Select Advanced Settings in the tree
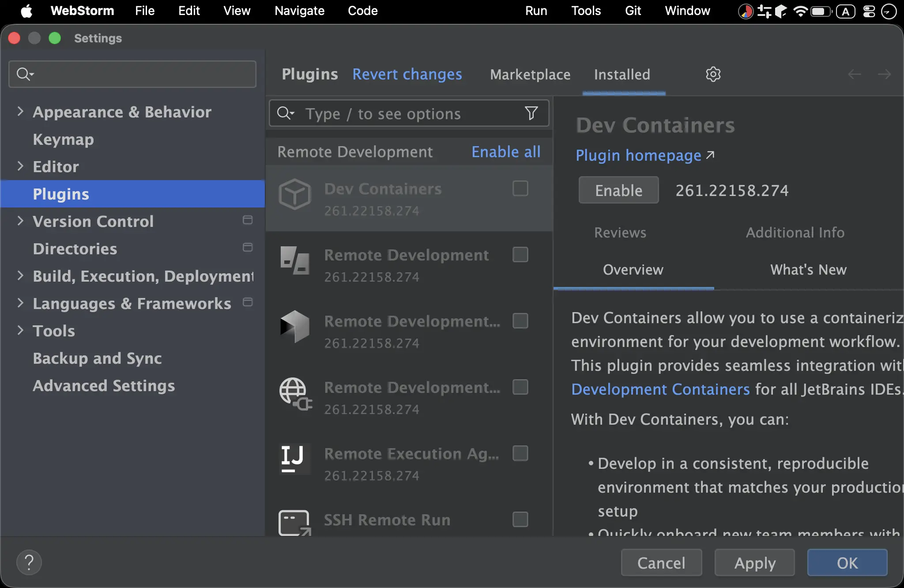Image resolution: width=904 pixels, height=588 pixels. pyautogui.click(x=132, y=385)
